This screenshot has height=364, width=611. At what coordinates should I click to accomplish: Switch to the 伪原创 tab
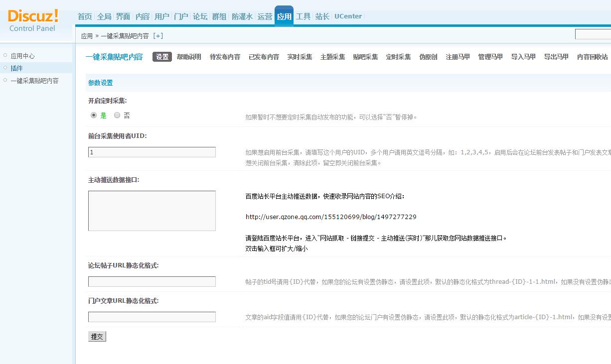point(428,57)
